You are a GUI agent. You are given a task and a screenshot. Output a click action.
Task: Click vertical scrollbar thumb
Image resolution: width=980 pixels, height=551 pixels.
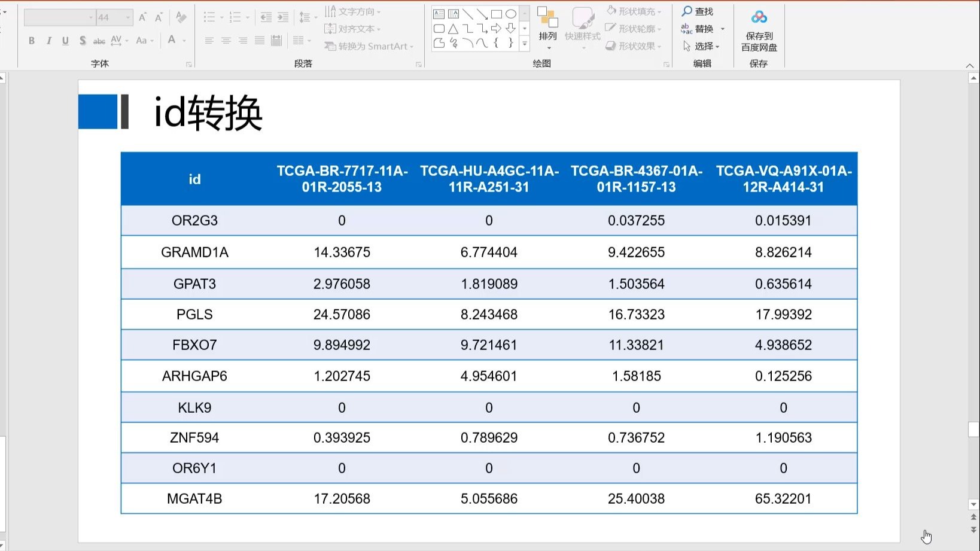(x=973, y=430)
